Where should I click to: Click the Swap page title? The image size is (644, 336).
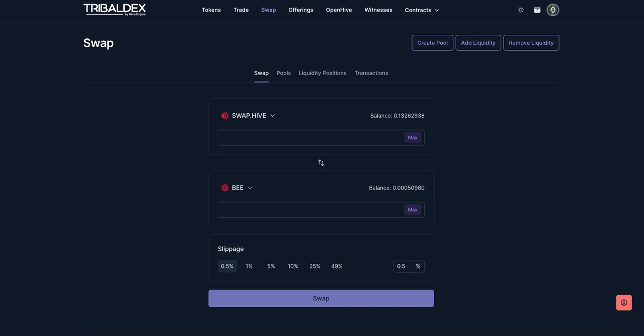(x=99, y=43)
